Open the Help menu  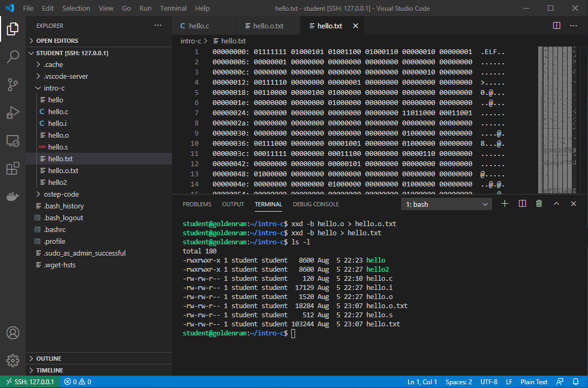pyautogui.click(x=202, y=8)
